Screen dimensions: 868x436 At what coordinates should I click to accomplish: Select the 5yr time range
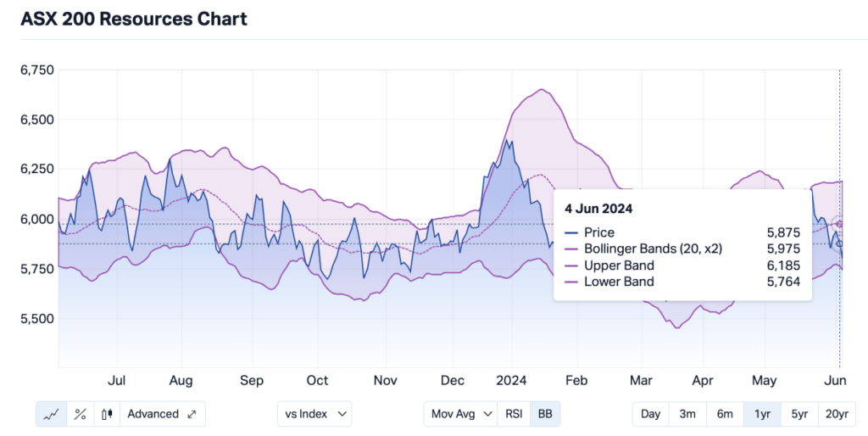click(x=799, y=414)
